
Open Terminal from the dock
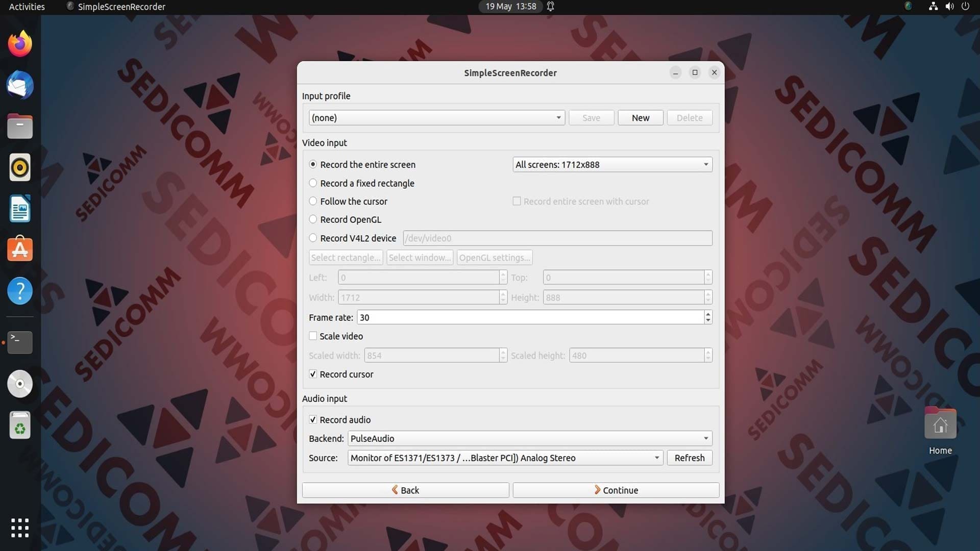point(20,342)
